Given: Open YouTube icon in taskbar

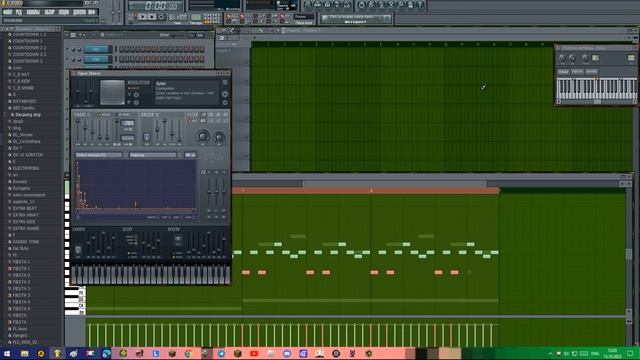Looking at the screenshot, I should [x=254, y=353].
